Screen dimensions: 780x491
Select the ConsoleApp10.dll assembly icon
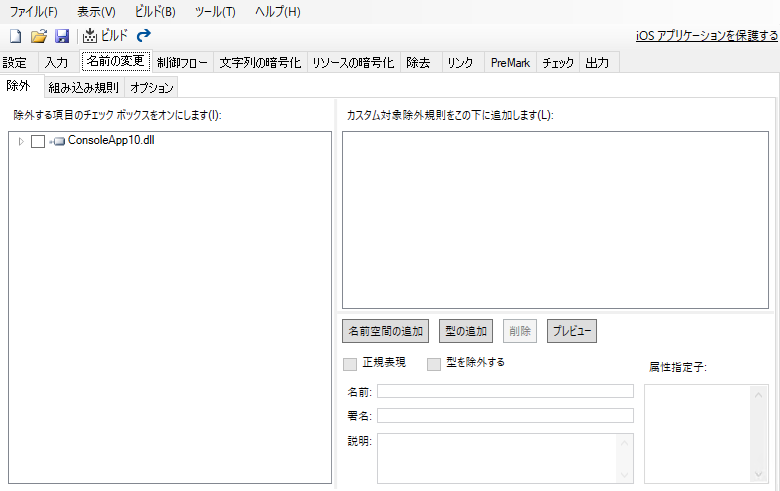[58, 141]
